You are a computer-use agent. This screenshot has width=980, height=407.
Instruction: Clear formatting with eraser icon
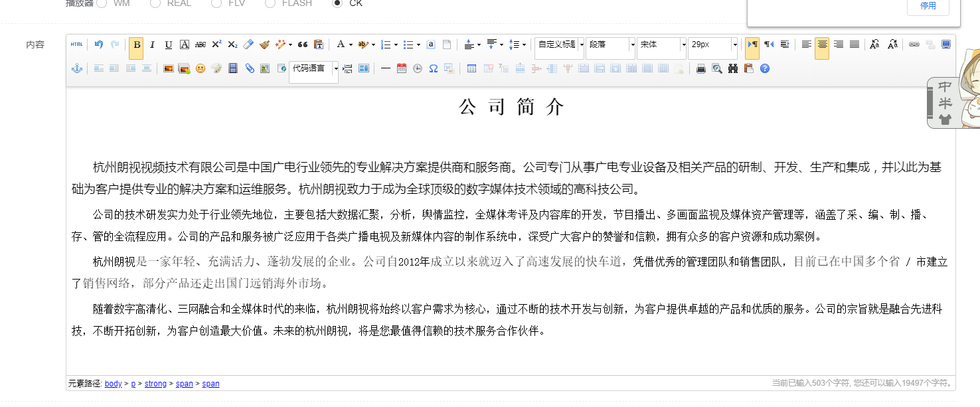pyautogui.click(x=248, y=44)
